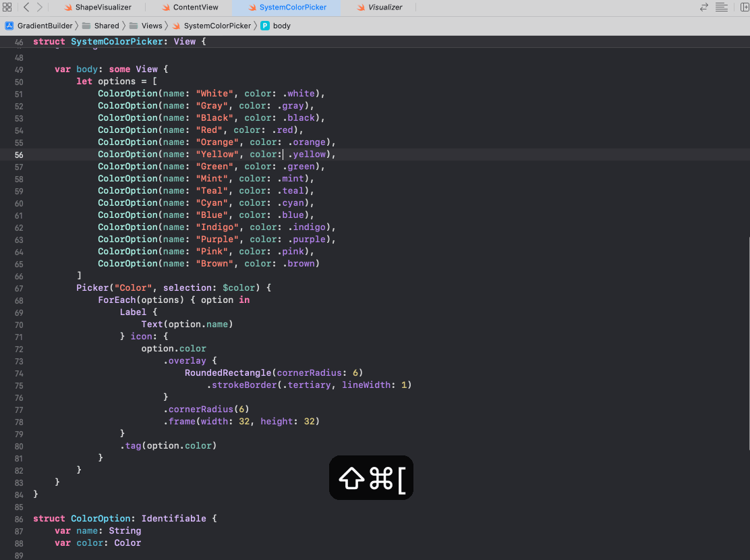Click the Identifiable protocol name
The image size is (750, 560).
click(x=174, y=519)
